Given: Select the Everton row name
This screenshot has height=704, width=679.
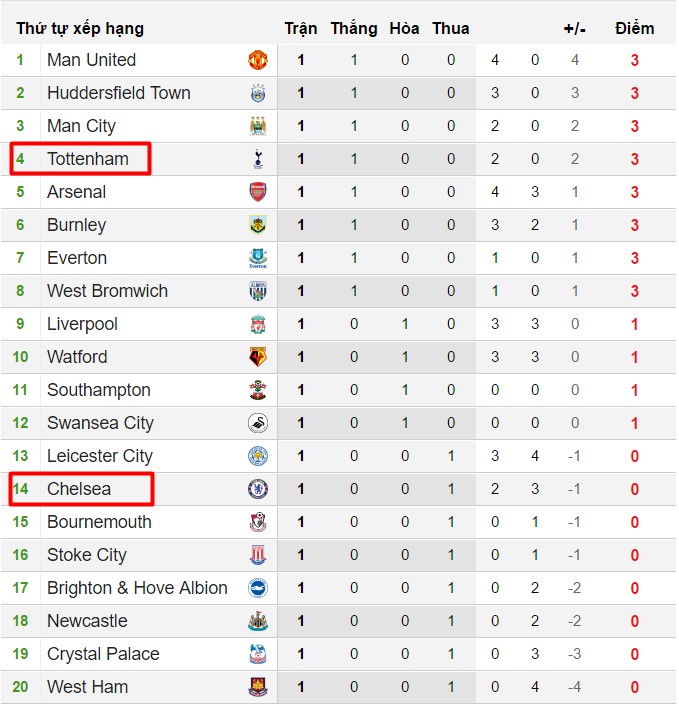Looking at the screenshot, I should [x=77, y=258].
